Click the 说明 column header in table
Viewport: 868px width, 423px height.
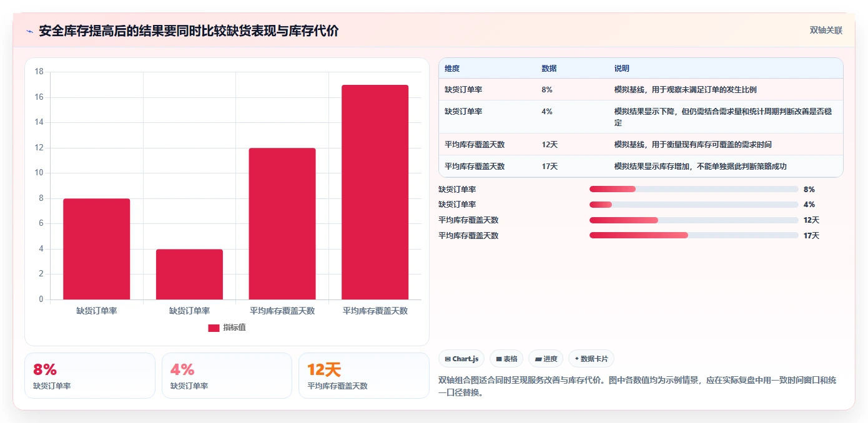click(x=622, y=69)
